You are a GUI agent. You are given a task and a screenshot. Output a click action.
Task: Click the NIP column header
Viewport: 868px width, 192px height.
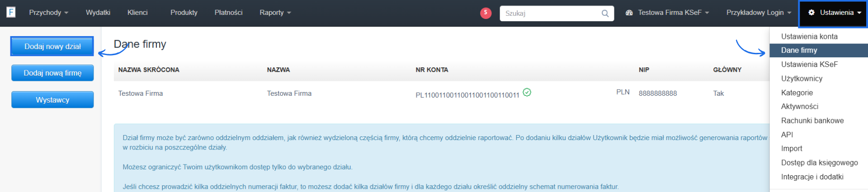(x=644, y=70)
